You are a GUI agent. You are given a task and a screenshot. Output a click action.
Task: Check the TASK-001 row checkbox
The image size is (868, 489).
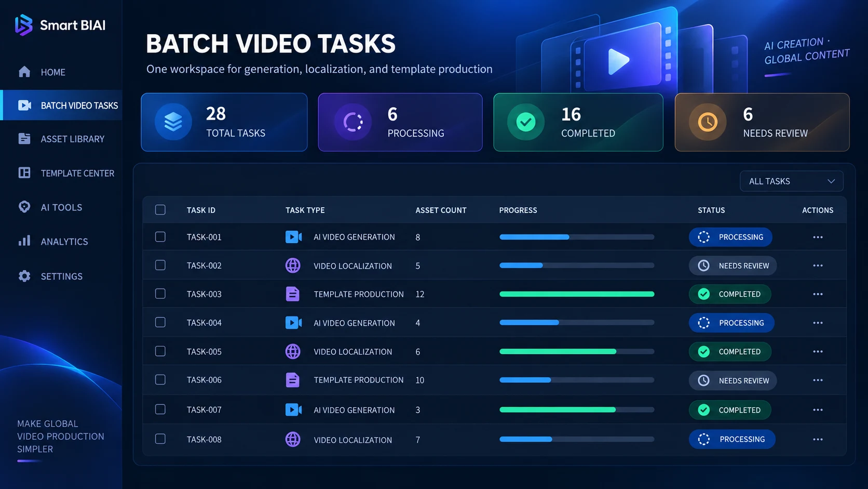[x=160, y=237]
